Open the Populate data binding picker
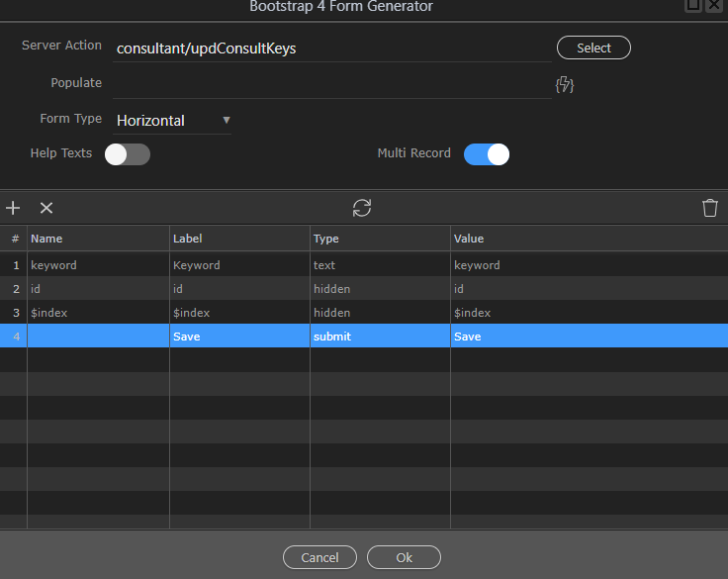The image size is (728, 579). click(565, 84)
